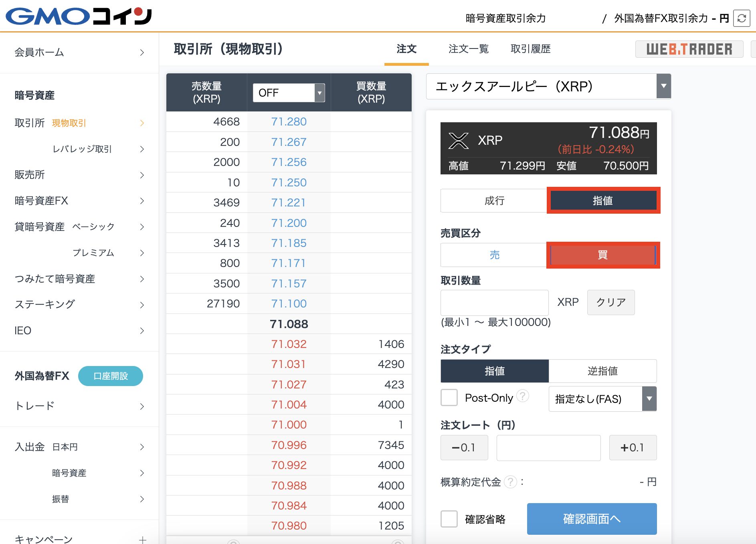Image resolution: width=756 pixels, height=544 pixels.
Task: Open the Post-Only help tooltip
Action: click(523, 397)
